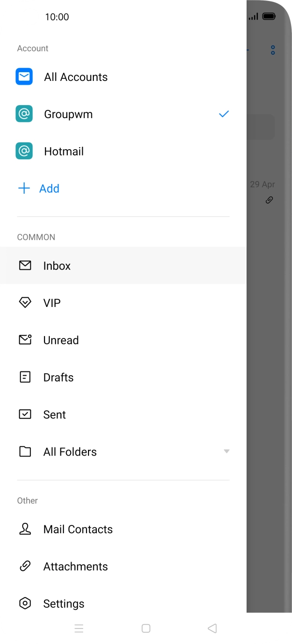The width and height of the screenshot is (292, 644).
Task: Click the paperclip attachment indicator near 29 Apr
Action: click(x=269, y=199)
